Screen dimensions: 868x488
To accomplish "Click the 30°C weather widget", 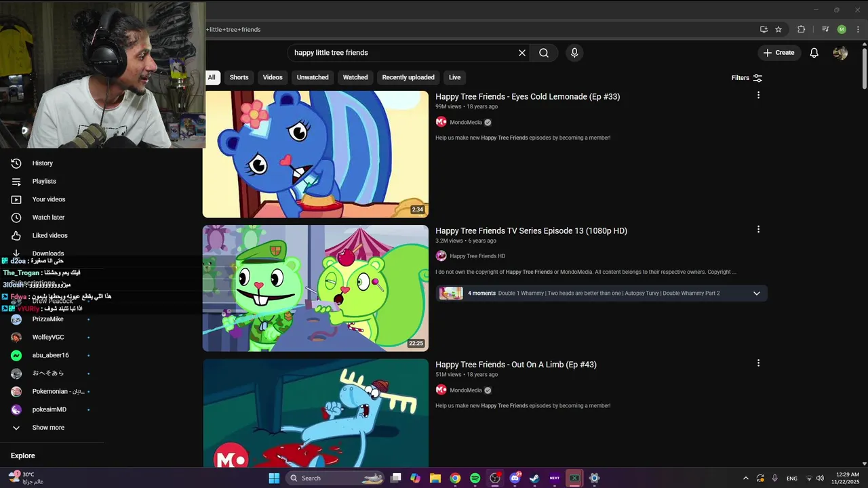I will click(26, 478).
